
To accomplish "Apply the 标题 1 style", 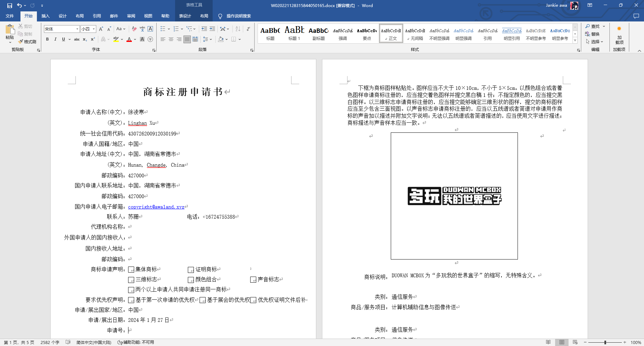I will coord(294,33).
